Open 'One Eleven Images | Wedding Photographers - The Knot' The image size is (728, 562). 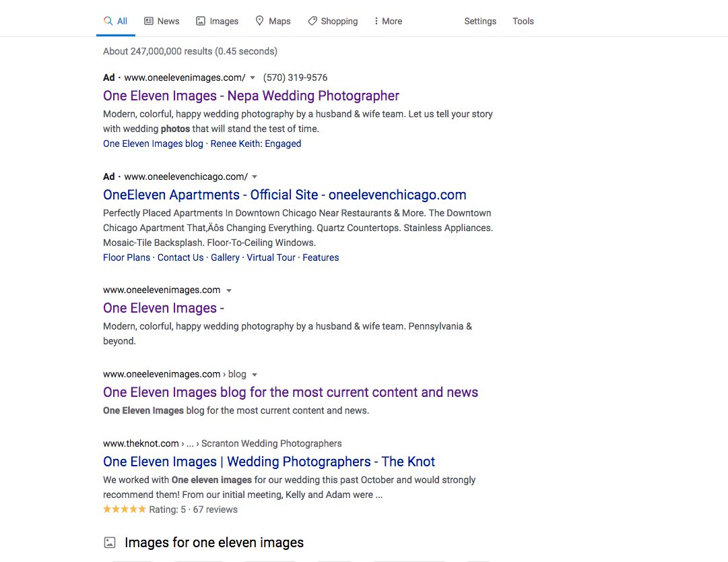pyautogui.click(x=269, y=462)
